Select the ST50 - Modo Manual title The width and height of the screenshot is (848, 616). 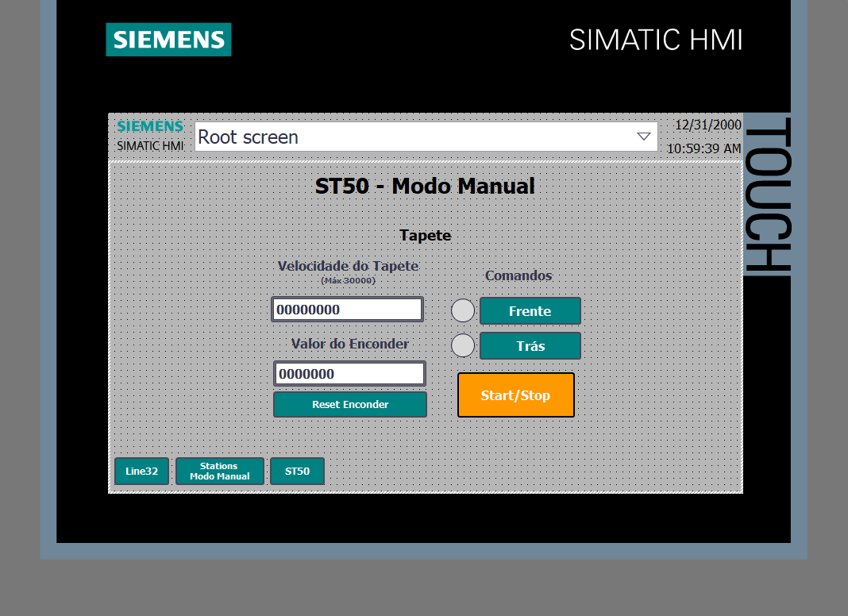(x=425, y=186)
